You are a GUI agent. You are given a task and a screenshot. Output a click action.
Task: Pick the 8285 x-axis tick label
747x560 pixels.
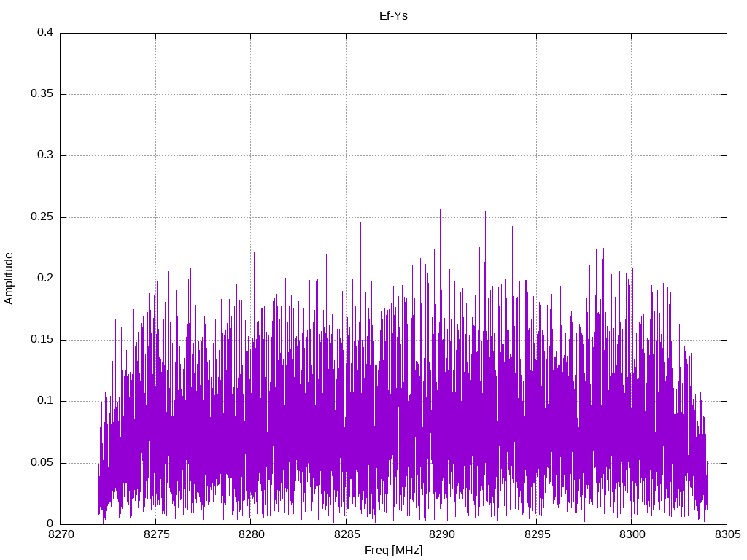(x=346, y=534)
